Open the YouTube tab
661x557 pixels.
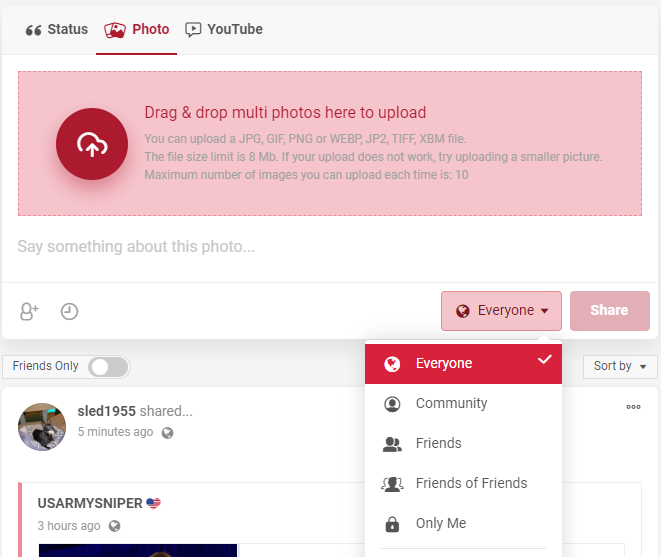click(224, 30)
